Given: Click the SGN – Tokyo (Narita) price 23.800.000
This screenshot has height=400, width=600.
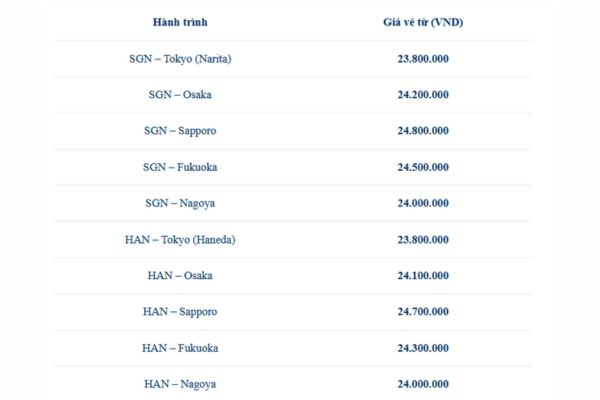Looking at the screenshot, I should coord(422,59).
